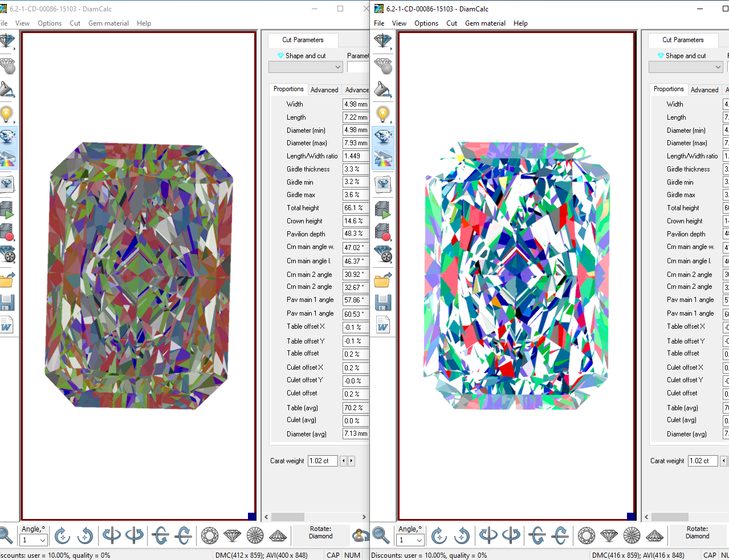The width and height of the screenshot is (729, 560).
Task: Click save floppy disk icon in left window
Action: (6, 303)
